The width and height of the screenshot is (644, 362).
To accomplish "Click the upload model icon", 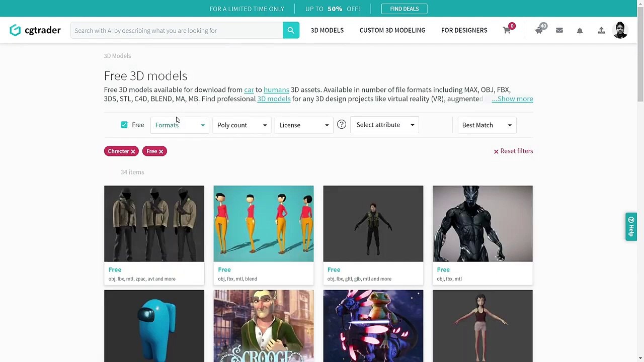I will coord(601,30).
